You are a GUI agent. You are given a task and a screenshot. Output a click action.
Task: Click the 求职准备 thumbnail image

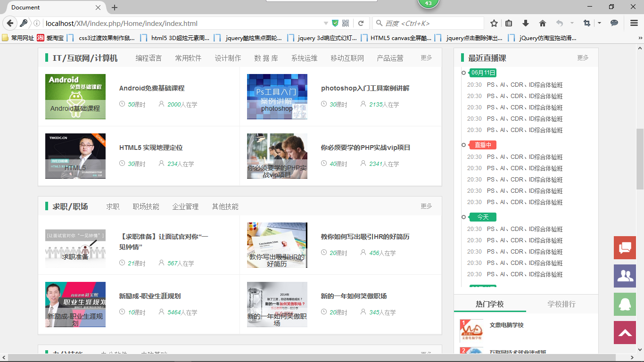coord(75,245)
